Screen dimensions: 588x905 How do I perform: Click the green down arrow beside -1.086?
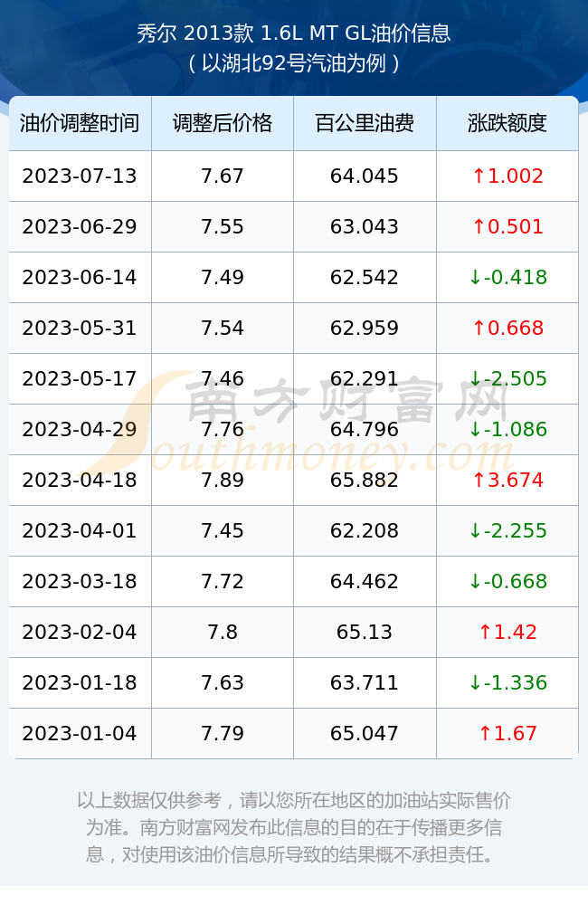(475, 429)
